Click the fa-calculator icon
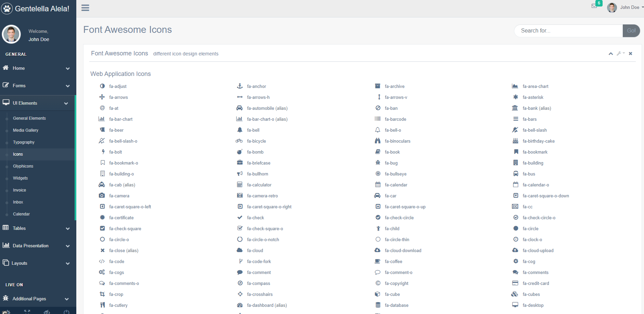The width and height of the screenshot is (644, 314). pos(240,185)
